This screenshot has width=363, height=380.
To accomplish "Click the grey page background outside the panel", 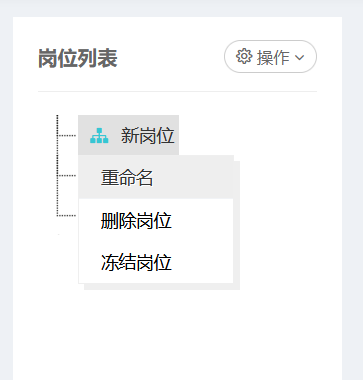I will click(352, 200).
